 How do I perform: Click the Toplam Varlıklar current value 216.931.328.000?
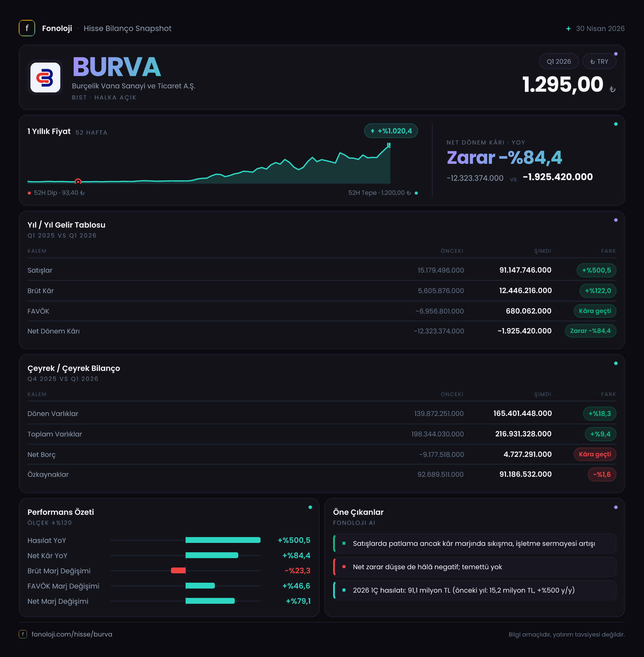coord(523,434)
